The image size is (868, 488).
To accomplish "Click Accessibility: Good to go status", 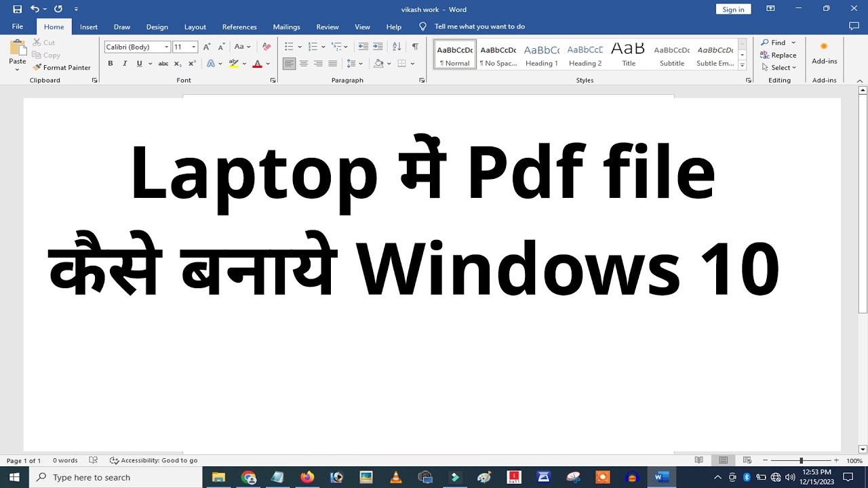I will [x=154, y=460].
